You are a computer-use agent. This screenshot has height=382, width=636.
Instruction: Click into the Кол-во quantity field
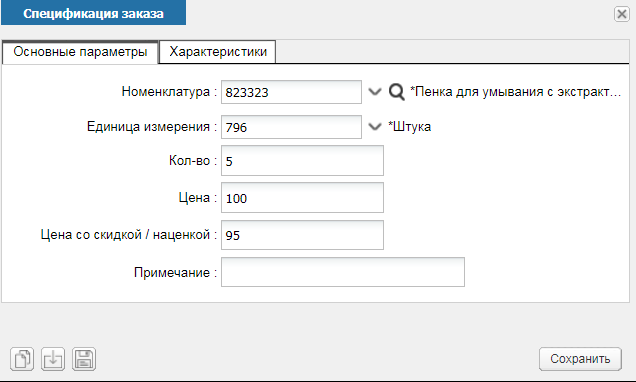coord(302,161)
